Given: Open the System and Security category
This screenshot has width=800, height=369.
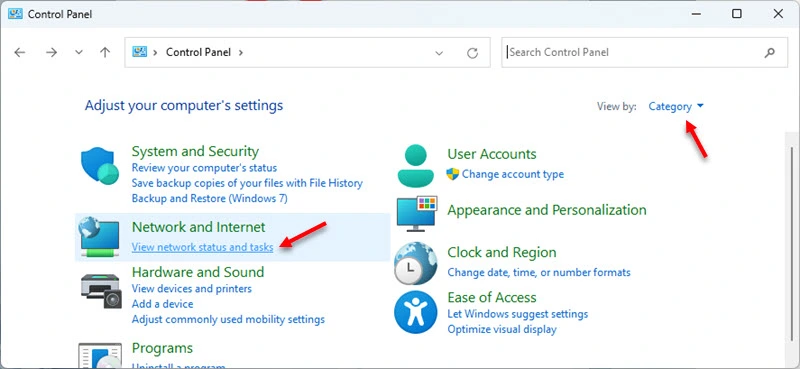Looking at the screenshot, I should (195, 152).
